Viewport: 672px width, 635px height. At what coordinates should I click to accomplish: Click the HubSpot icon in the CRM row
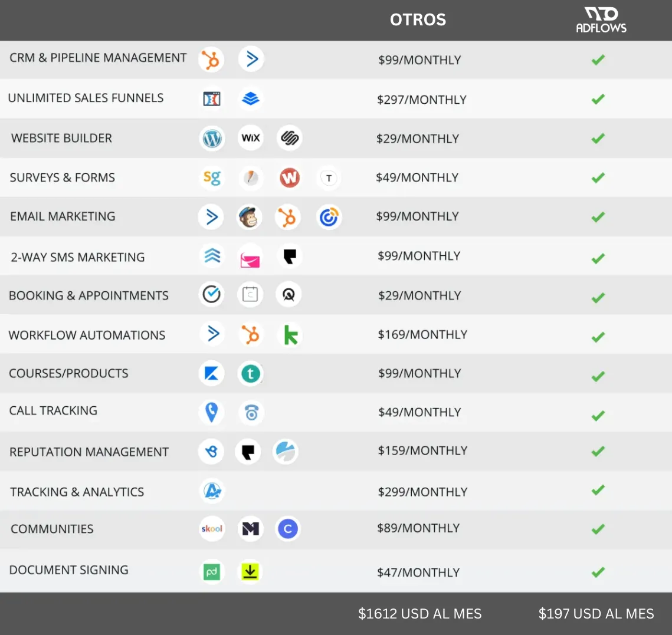(x=211, y=60)
